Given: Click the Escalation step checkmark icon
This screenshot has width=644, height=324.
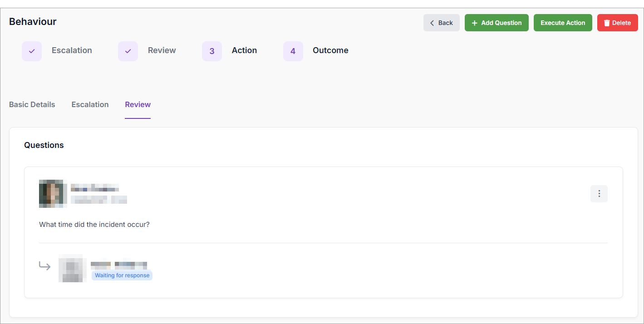Looking at the screenshot, I should [x=32, y=51].
